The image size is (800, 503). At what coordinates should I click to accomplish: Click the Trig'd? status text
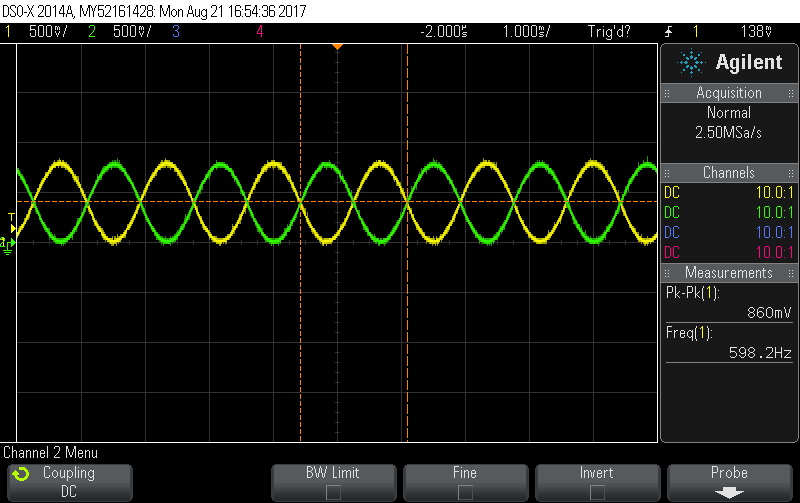[x=609, y=32]
